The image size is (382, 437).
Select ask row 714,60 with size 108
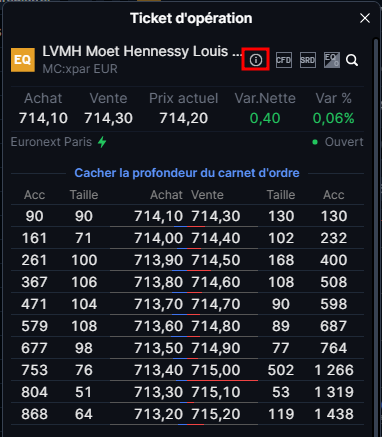(x=216, y=282)
